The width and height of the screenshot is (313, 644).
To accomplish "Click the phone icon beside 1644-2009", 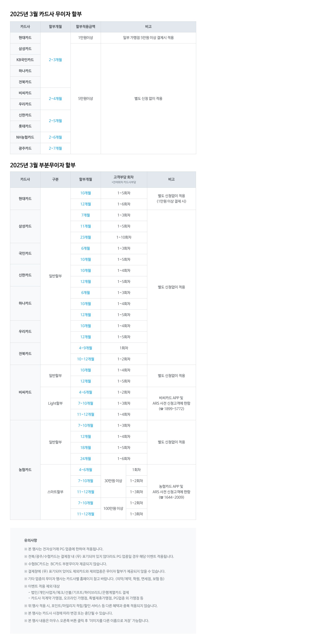I will (x=162, y=497).
